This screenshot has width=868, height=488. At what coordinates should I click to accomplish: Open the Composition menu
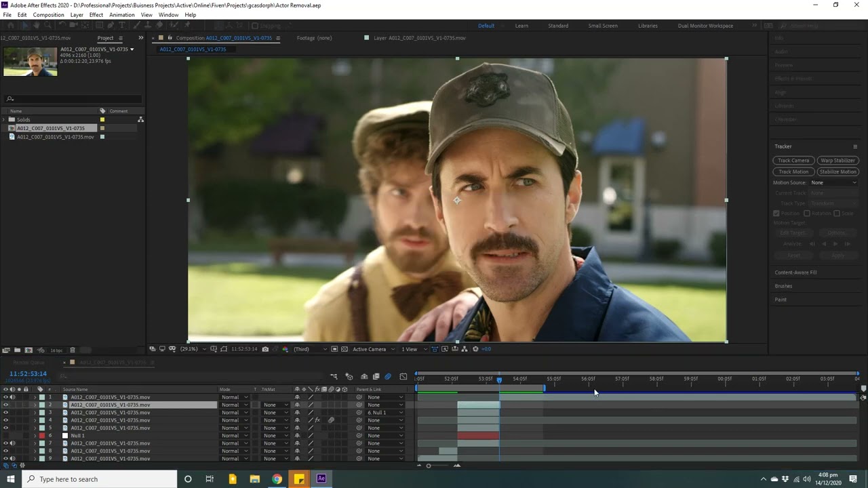pos(48,15)
